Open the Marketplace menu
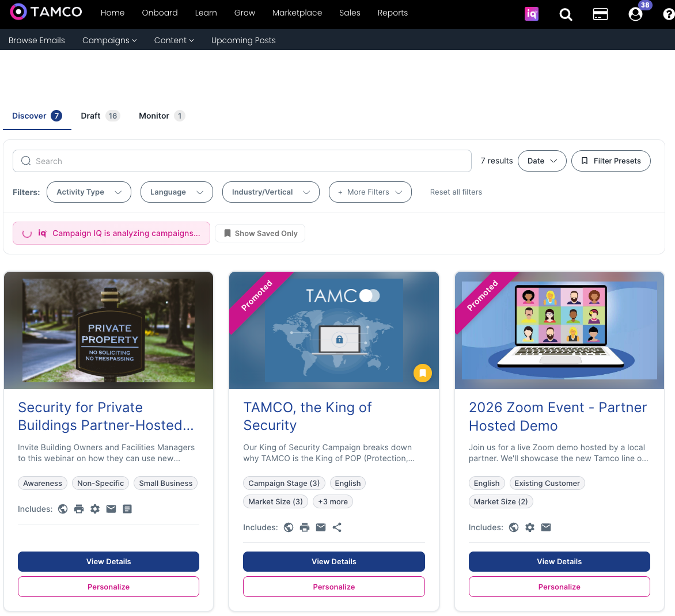The image size is (675, 616). point(297,13)
